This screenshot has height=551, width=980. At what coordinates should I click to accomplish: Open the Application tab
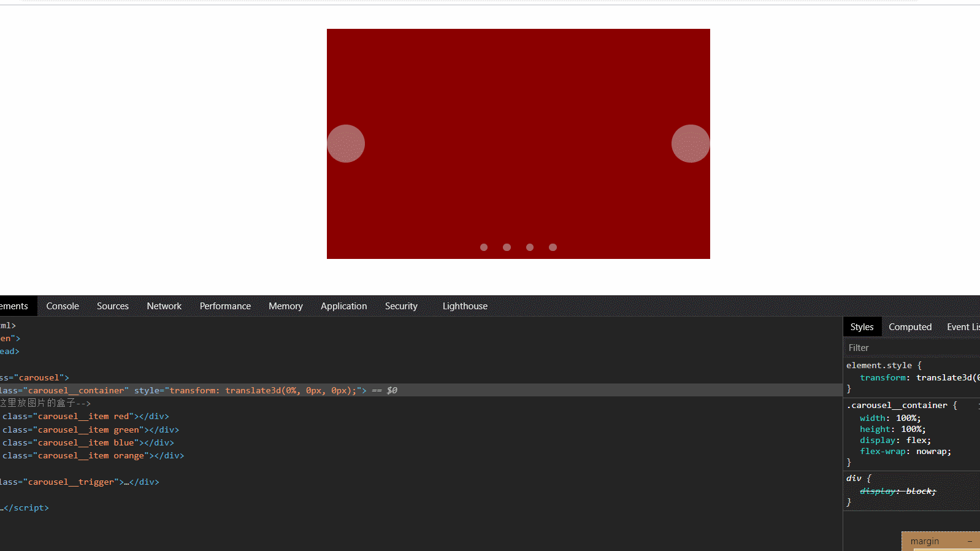pos(343,306)
